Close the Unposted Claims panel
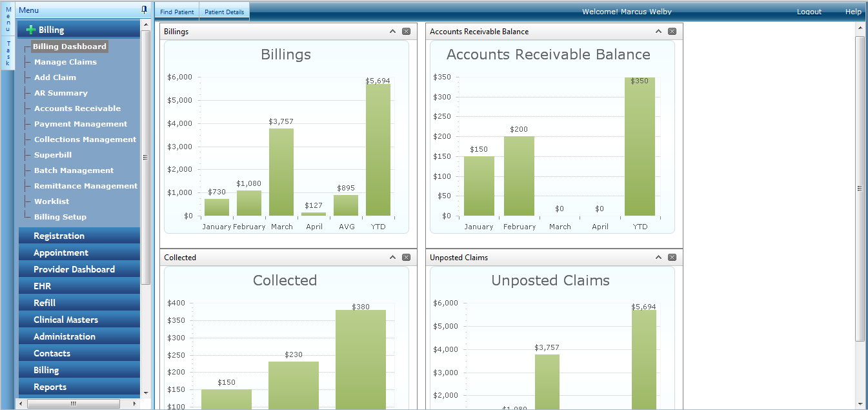The image size is (868, 410). [x=672, y=257]
